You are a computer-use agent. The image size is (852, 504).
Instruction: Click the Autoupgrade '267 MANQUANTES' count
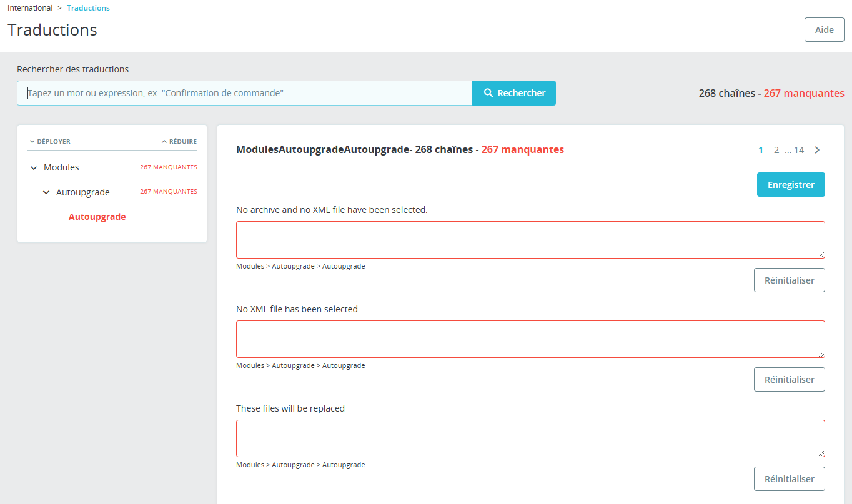[169, 192]
